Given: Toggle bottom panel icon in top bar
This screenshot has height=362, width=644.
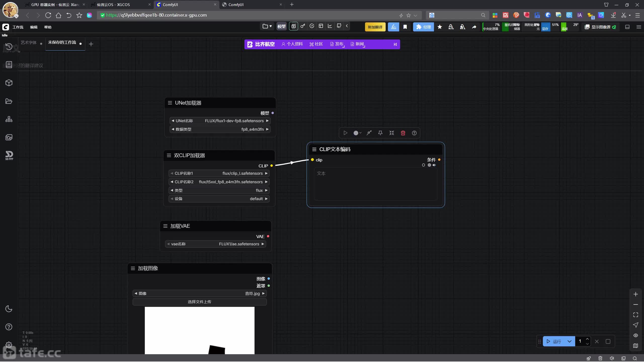Looking at the screenshot, I should [x=627, y=27].
